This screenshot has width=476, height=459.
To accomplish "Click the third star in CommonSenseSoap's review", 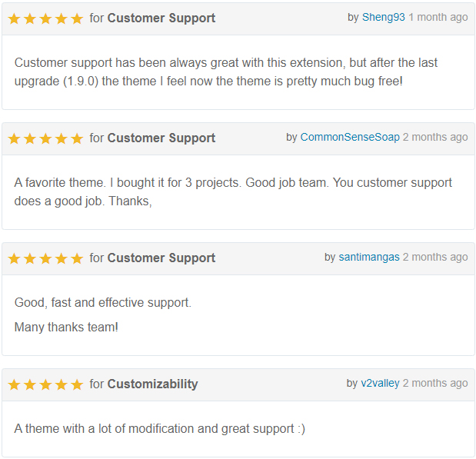I will point(45,138).
